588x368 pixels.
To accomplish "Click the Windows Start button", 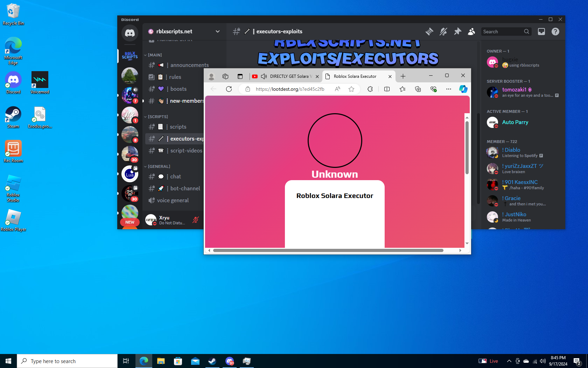I will [8, 361].
